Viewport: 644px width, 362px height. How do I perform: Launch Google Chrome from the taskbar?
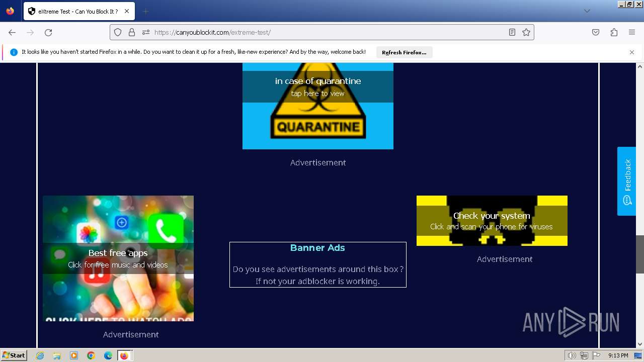point(91,355)
